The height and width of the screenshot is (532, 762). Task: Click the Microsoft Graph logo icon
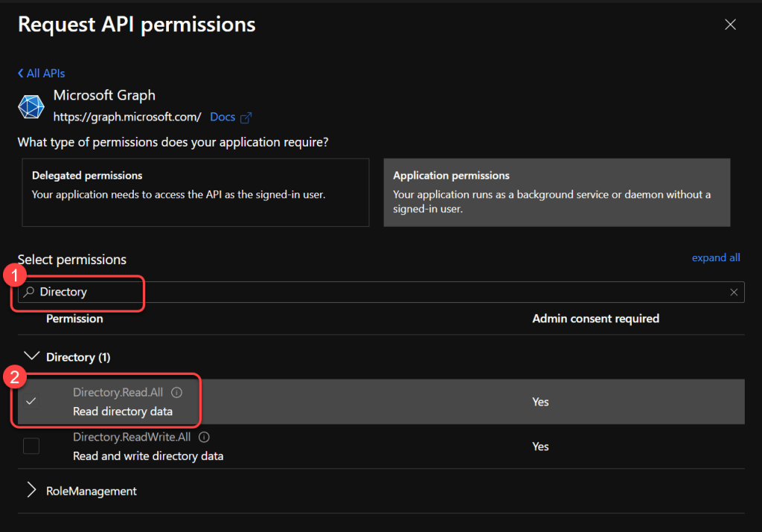(x=31, y=107)
